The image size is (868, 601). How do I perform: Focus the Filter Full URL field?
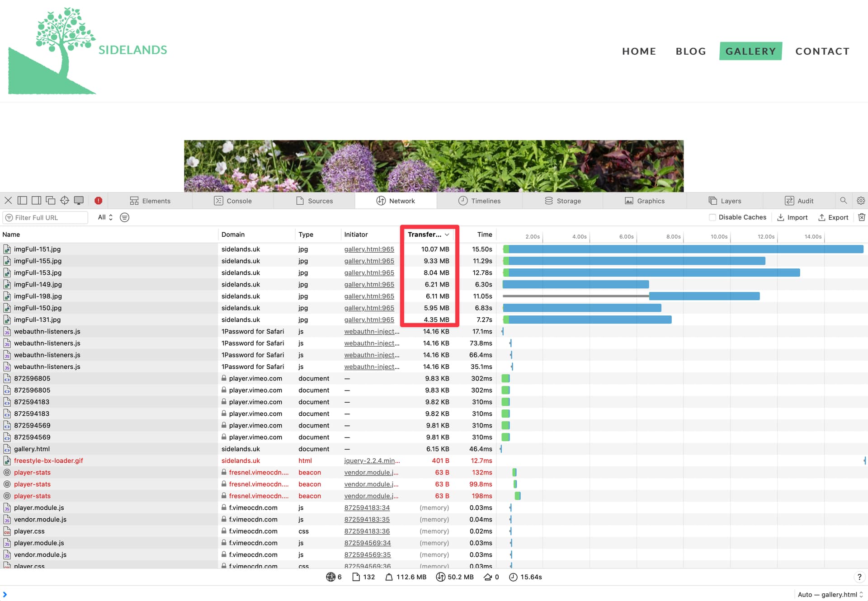point(45,217)
